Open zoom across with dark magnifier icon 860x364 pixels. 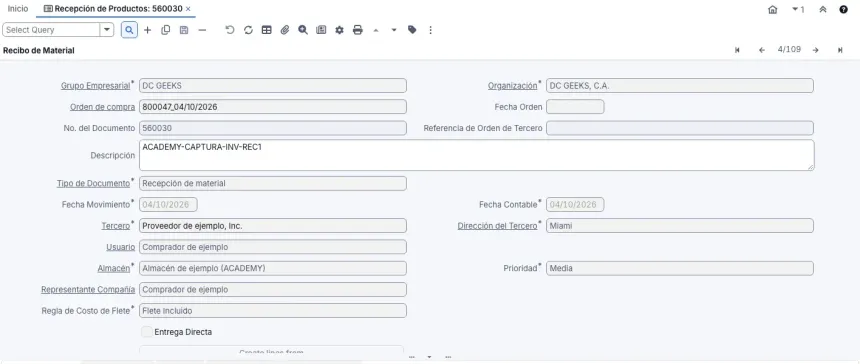point(303,30)
